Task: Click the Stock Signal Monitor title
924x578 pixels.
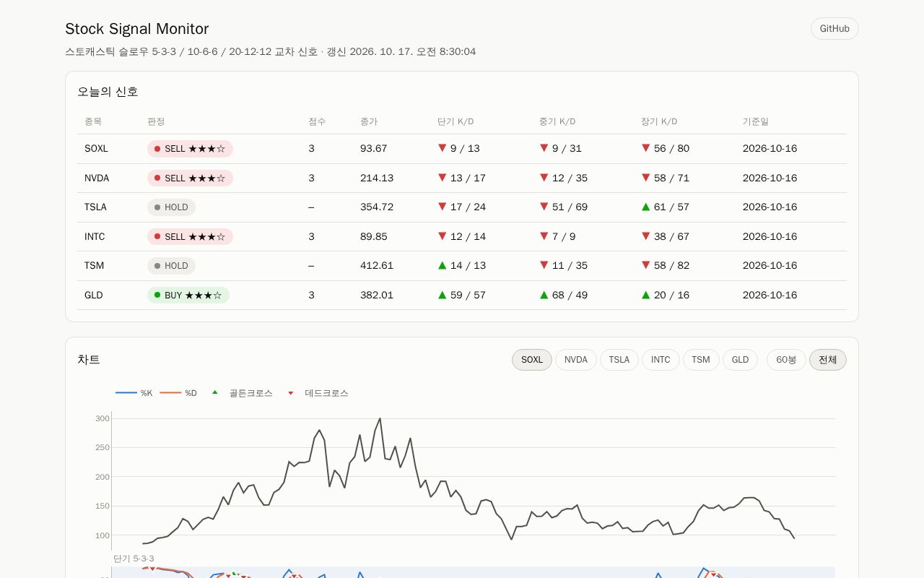Action: pos(137,29)
